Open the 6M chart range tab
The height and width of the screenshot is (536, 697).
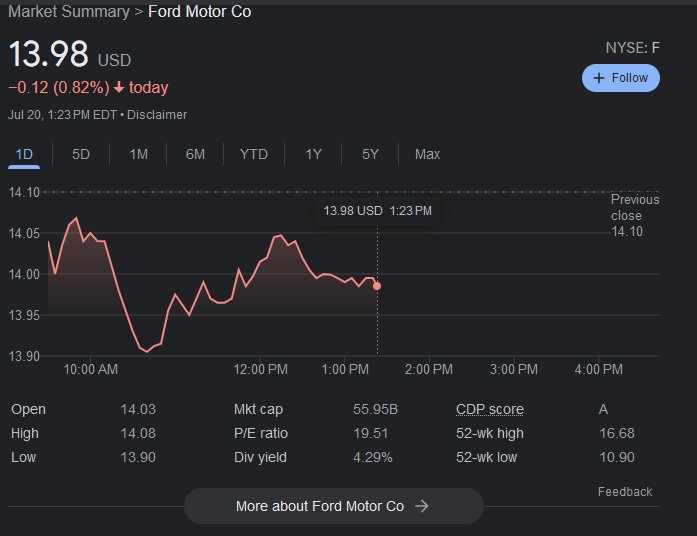click(195, 154)
